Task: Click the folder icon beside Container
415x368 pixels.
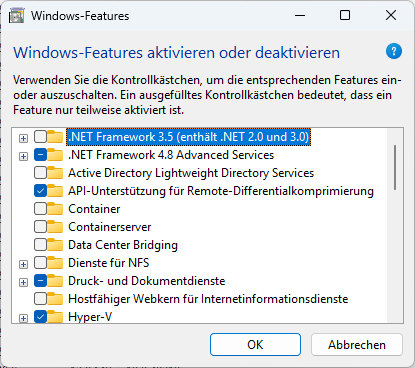Action: point(55,209)
